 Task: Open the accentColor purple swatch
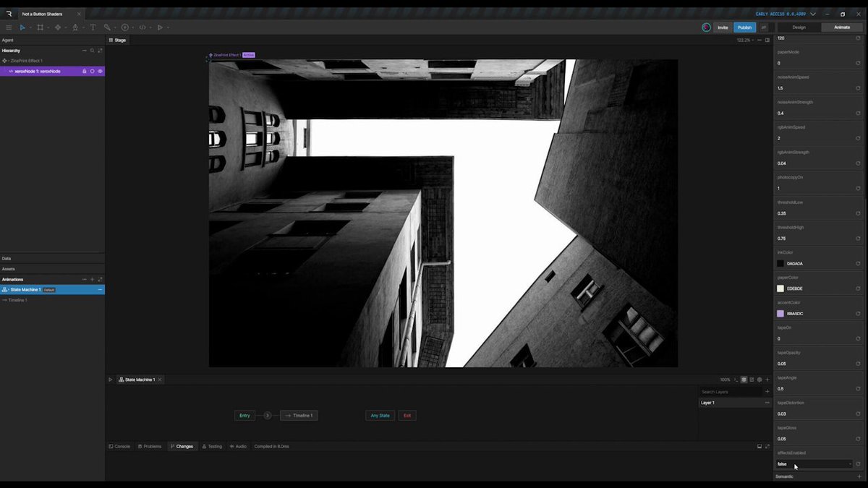780,314
